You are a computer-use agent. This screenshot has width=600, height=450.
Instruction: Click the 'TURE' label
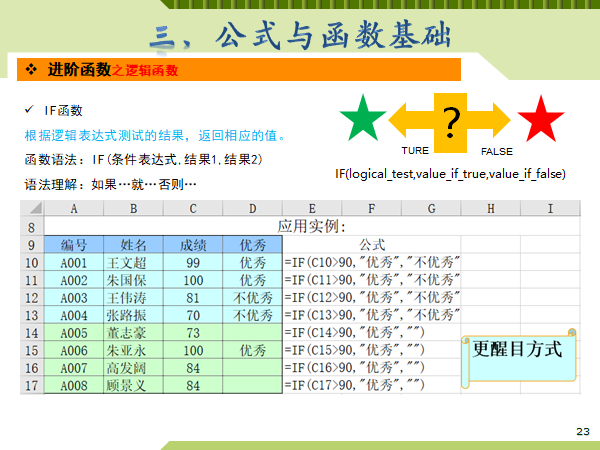tap(415, 151)
